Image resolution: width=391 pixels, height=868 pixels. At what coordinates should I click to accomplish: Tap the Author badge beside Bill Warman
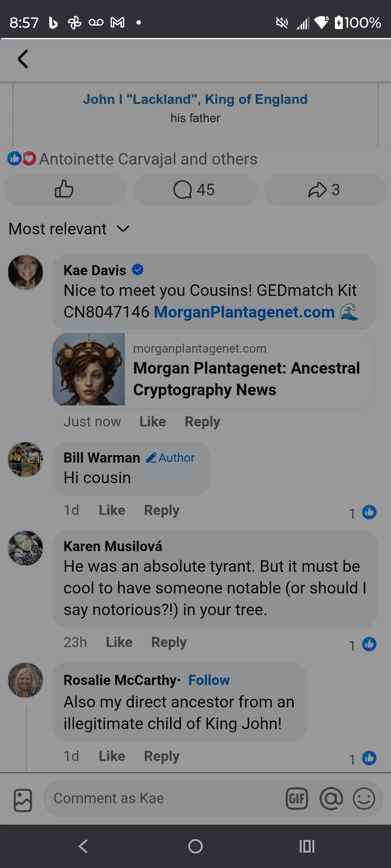(170, 457)
